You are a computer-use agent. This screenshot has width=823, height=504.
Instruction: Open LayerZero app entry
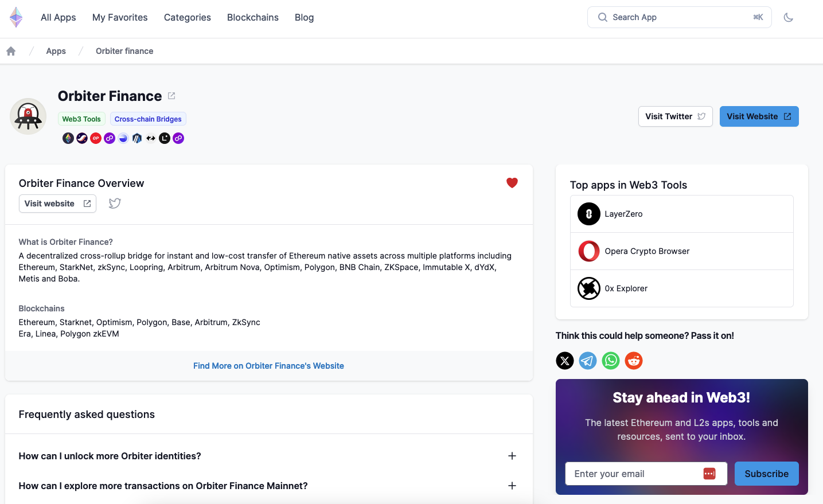[x=682, y=214]
